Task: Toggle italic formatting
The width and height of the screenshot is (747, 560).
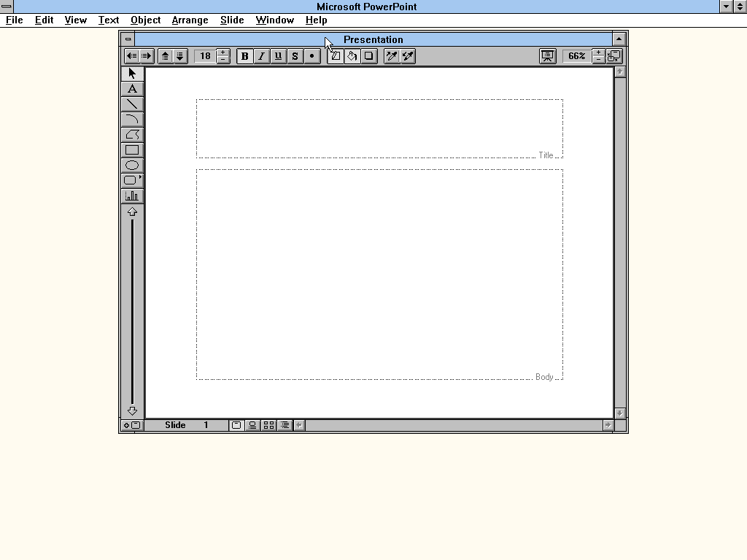Action: (x=261, y=56)
